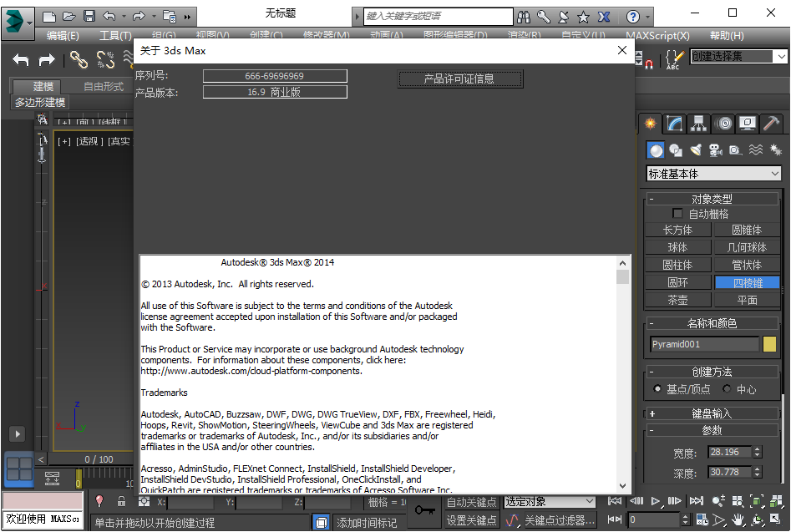Collapse the 对象类型 rollout
Screen dimensions: 791x532
click(712, 199)
